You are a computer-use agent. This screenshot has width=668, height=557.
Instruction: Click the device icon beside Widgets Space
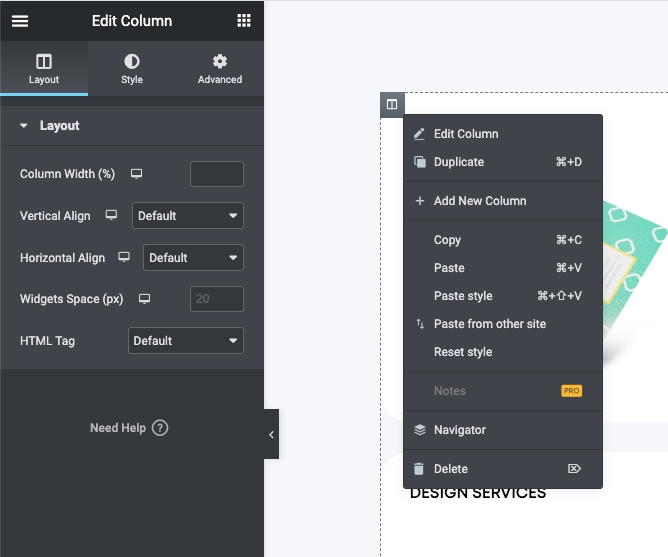click(x=144, y=299)
